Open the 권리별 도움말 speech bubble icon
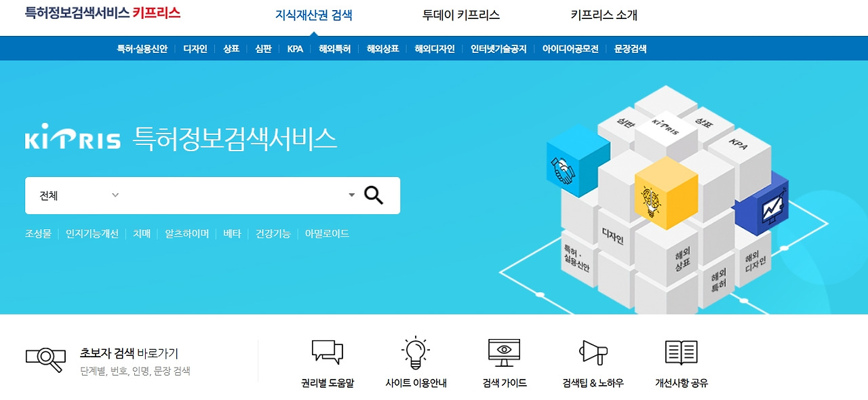This screenshot has height=400, width=868. point(328,353)
